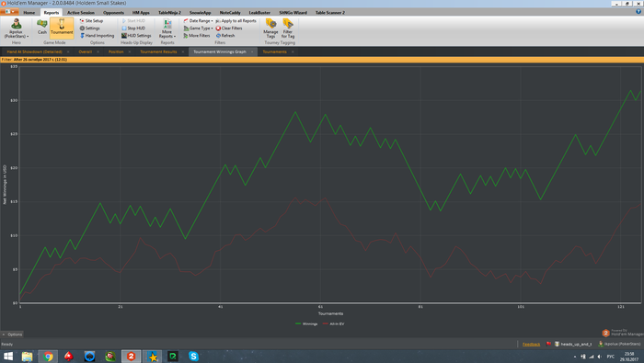Switch to the HM Apps ribbon tab

pyautogui.click(x=141, y=13)
